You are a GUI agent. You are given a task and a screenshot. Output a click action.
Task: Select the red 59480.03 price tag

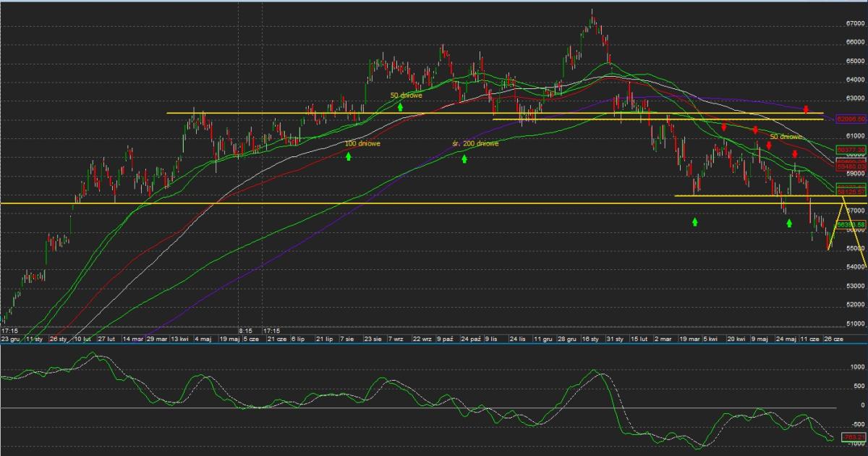(x=851, y=166)
